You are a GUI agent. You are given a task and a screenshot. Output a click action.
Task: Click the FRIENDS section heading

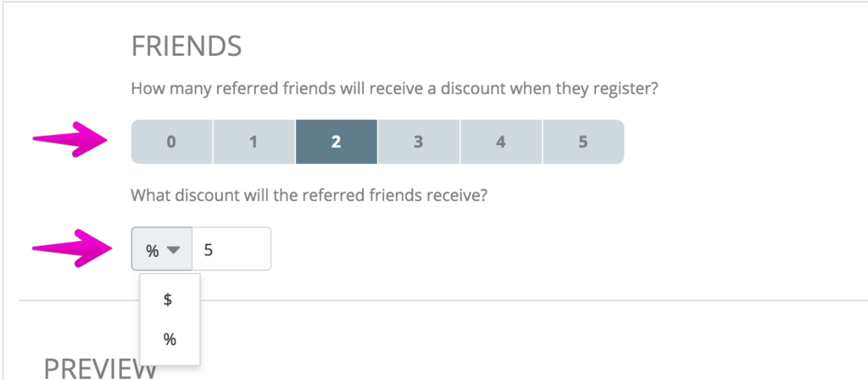tap(186, 47)
